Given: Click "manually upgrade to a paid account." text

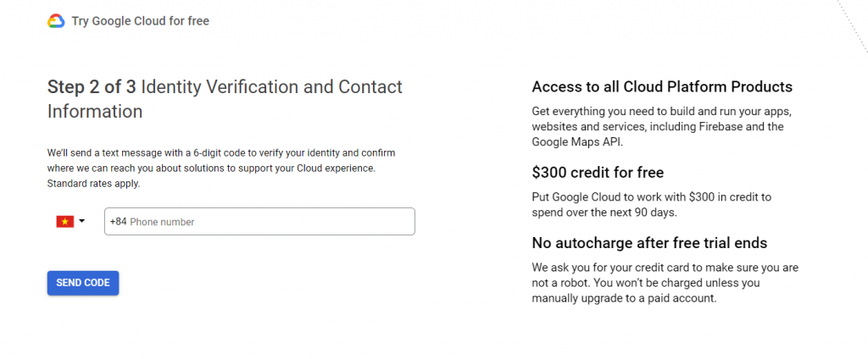Looking at the screenshot, I should point(625,298).
